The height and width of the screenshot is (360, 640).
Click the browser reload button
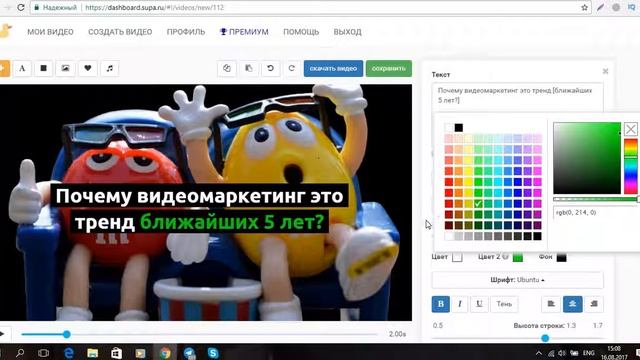point(21,7)
